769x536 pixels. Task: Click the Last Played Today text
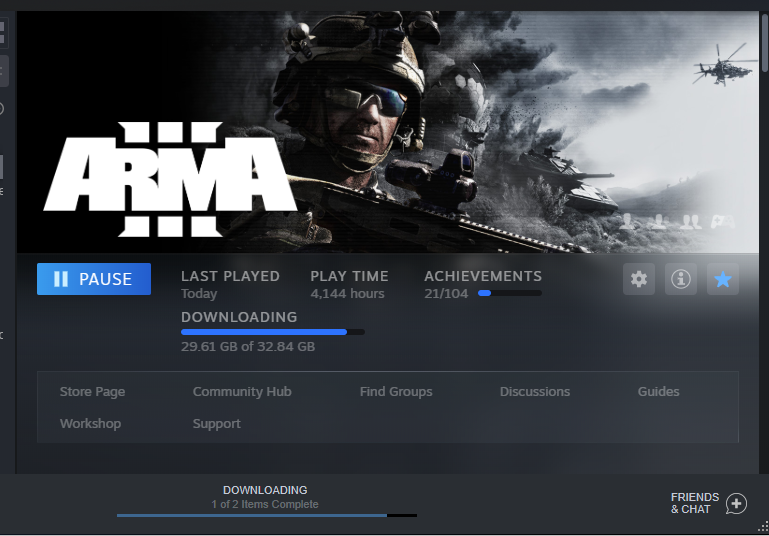point(230,284)
